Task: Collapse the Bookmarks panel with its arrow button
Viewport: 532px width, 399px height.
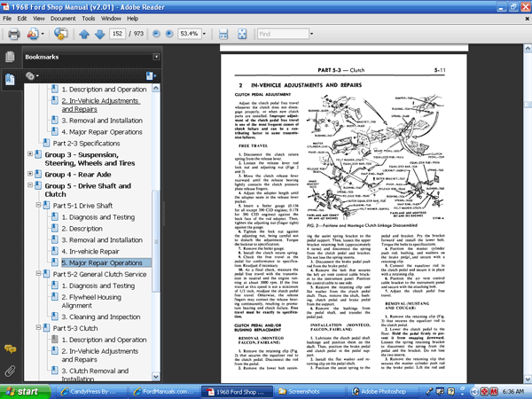Action: tap(156, 57)
